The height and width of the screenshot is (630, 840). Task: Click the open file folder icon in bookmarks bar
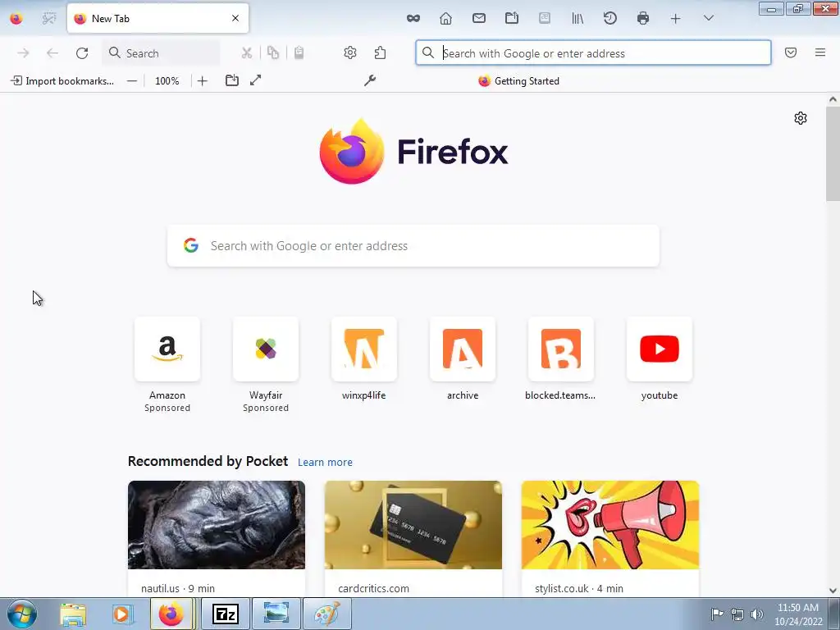(x=232, y=80)
